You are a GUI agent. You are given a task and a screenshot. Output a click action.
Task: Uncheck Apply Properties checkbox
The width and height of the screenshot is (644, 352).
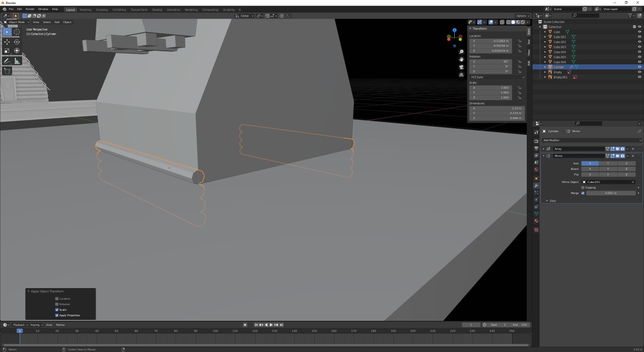(57, 315)
